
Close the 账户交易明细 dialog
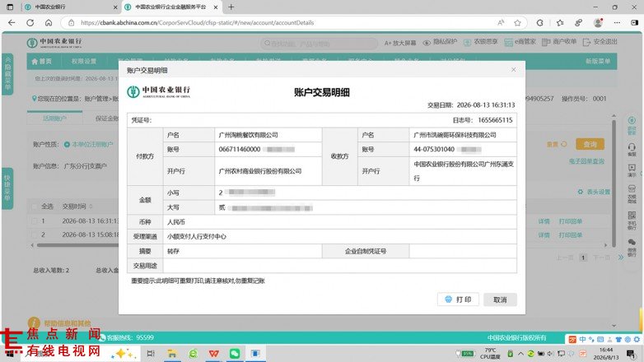(513, 70)
